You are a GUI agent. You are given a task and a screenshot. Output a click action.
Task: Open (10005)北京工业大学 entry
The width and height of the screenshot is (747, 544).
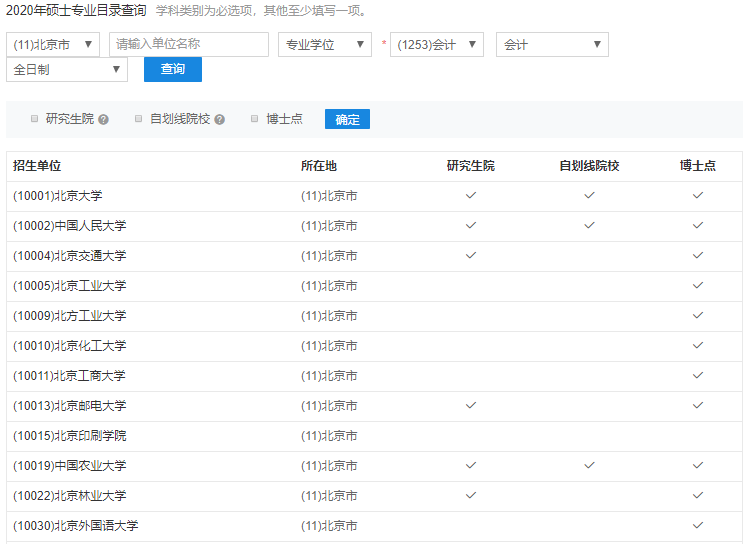(70, 286)
